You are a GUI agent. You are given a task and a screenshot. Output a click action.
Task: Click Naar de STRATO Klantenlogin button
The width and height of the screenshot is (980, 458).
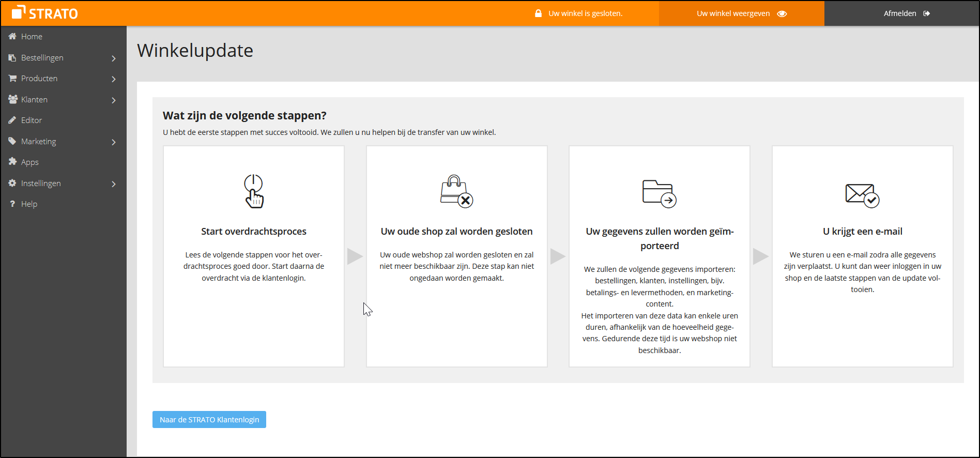[209, 419]
